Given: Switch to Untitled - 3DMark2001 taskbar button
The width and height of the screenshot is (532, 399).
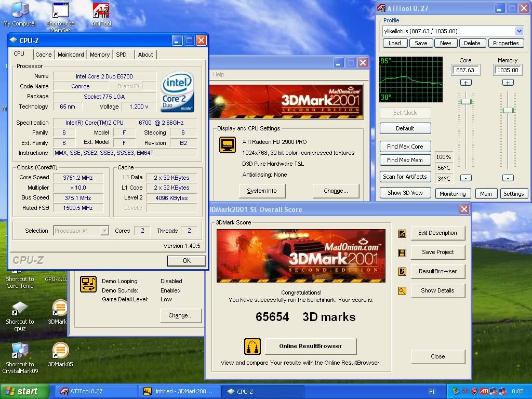Looking at the screenshot, I should tap(179, 392).
